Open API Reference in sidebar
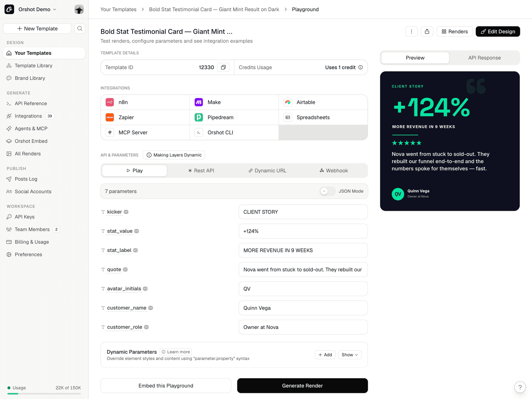This screenshot has width=532, height=399. click(44, 103)
